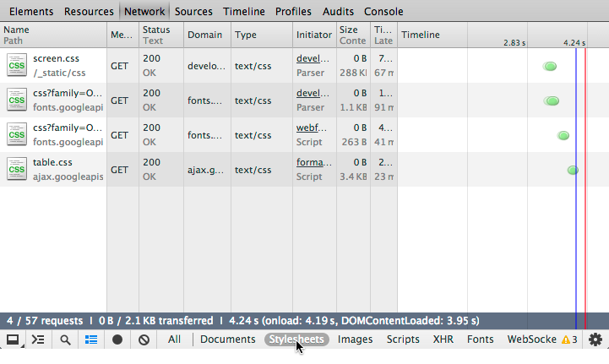Click the screen.css file icon

tap(17, 65)
